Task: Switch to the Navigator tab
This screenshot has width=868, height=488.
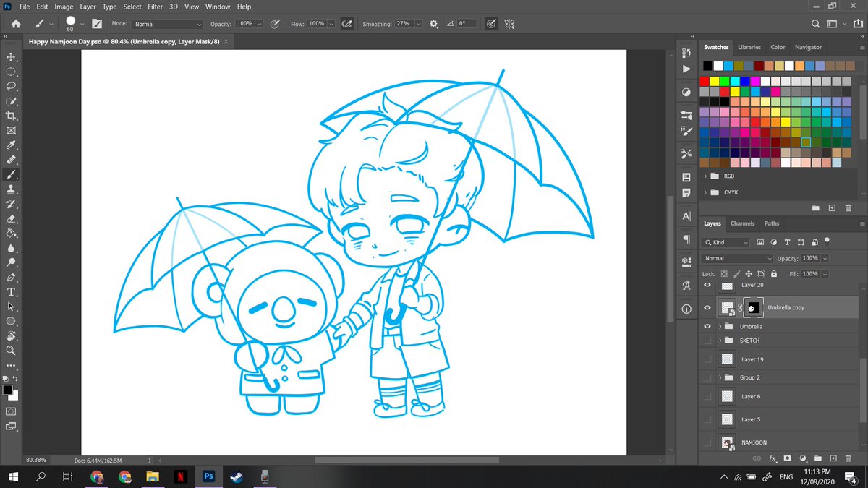Action: tap(808, 47)
